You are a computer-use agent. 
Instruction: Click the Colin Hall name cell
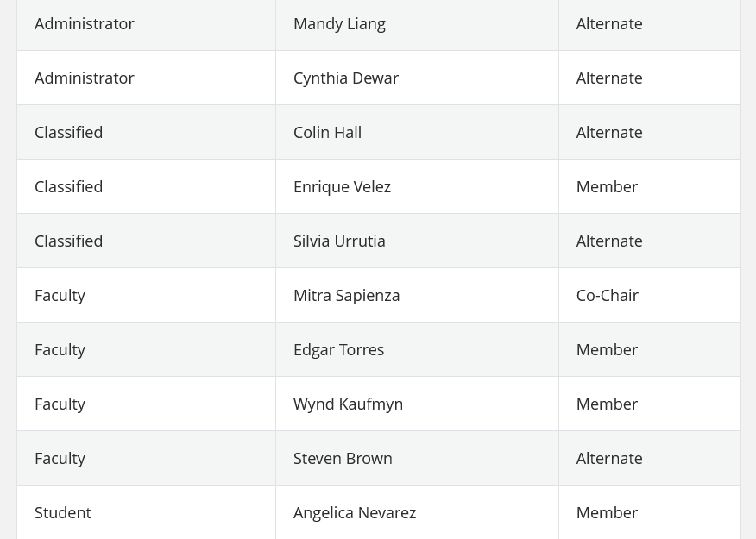pyautogui.click(x=327, y=133)
